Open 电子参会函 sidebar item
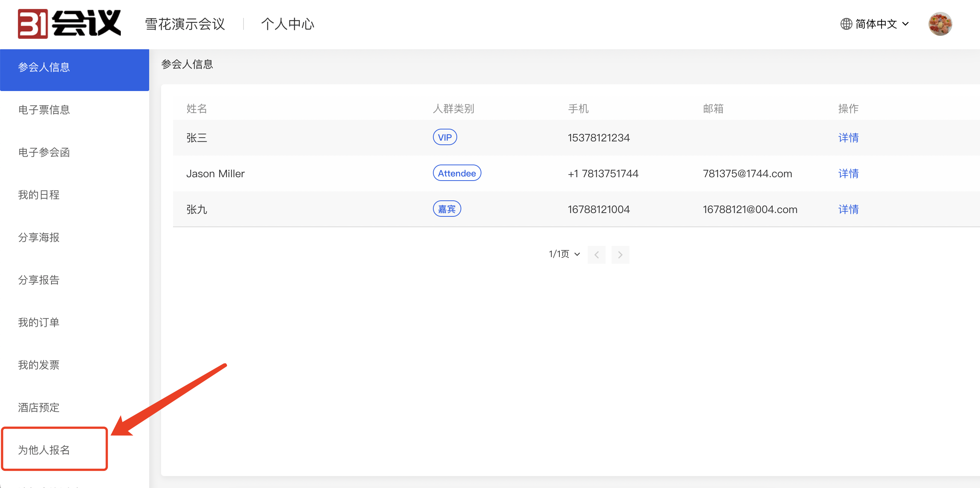Image resolution: width=980 pixels, height=488 pixels. [x=44, y=152]
